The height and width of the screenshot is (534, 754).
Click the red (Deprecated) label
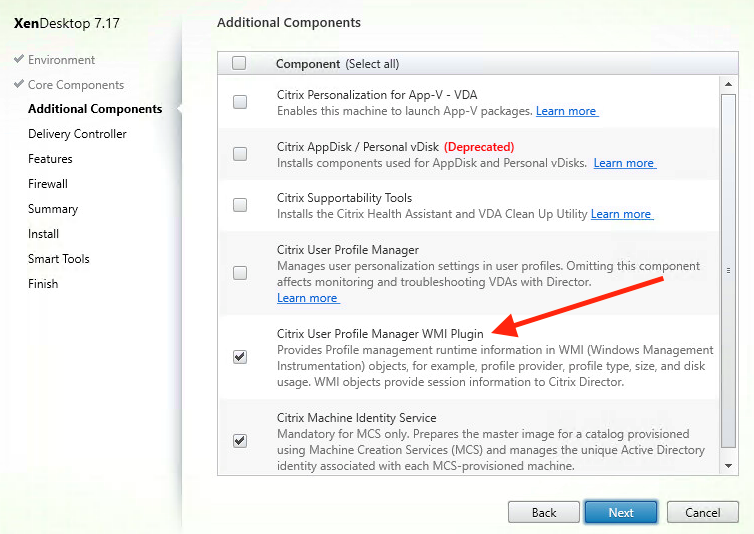coord(479,147)
